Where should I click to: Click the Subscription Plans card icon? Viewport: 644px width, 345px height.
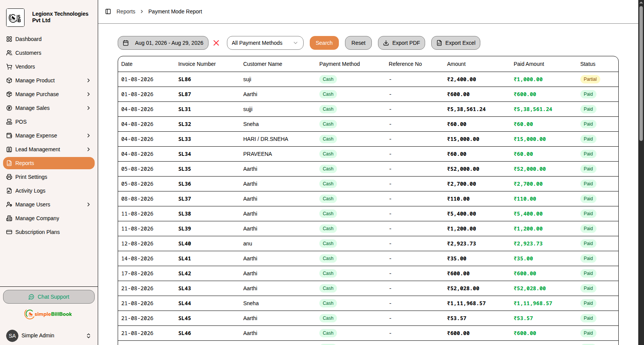(x=9, y=232)
